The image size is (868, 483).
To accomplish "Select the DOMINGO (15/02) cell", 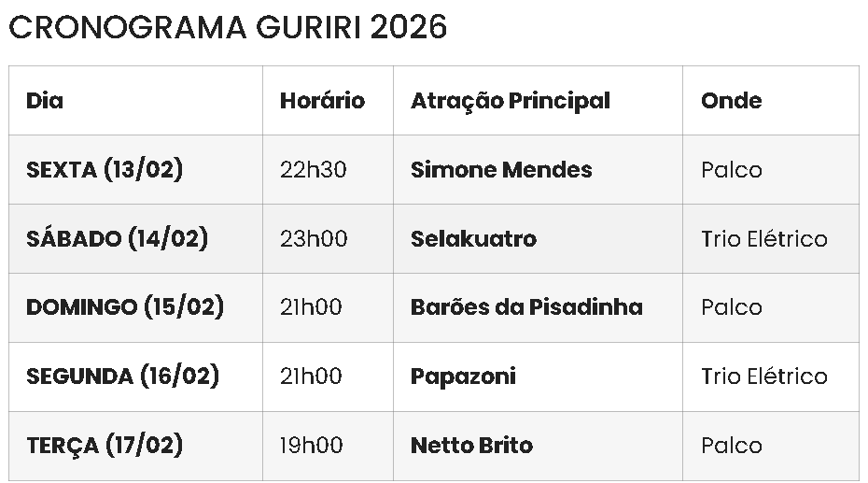I will click(x=125, y=307).
